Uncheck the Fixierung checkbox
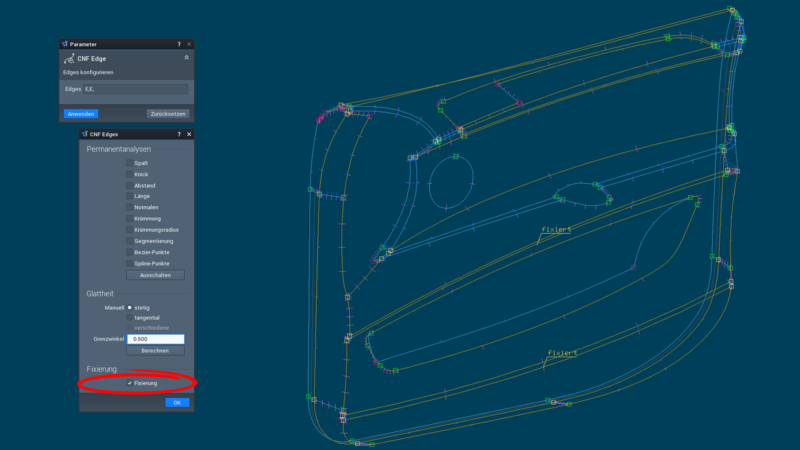 point(130,383)
